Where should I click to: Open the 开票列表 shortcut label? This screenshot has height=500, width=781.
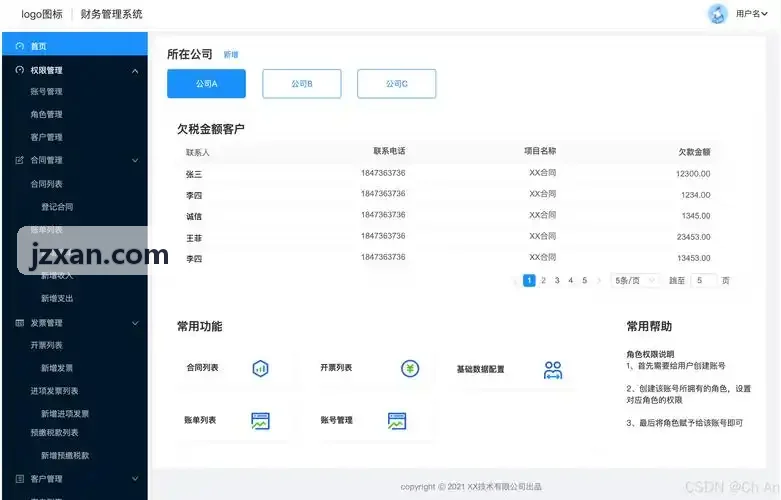point(336,368)
